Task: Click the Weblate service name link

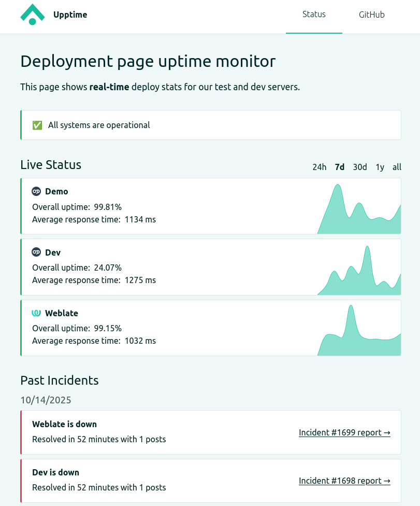Action: [x=61, y=313]
